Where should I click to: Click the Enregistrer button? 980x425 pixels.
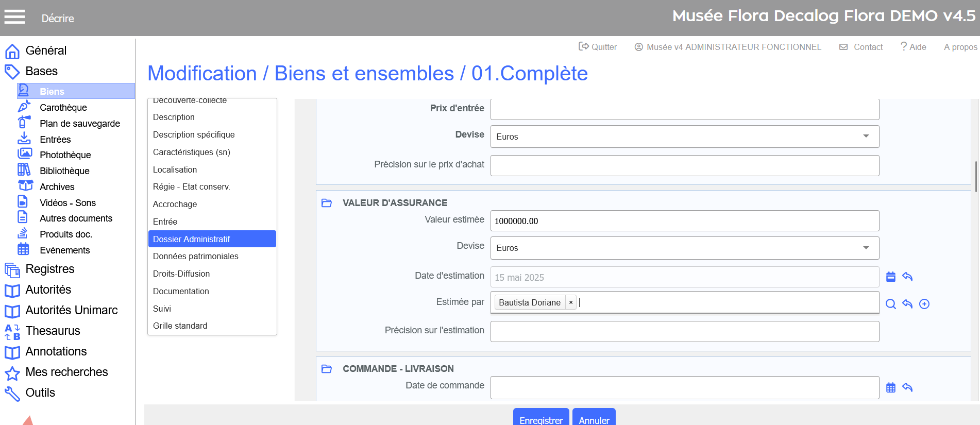point(540,419)
